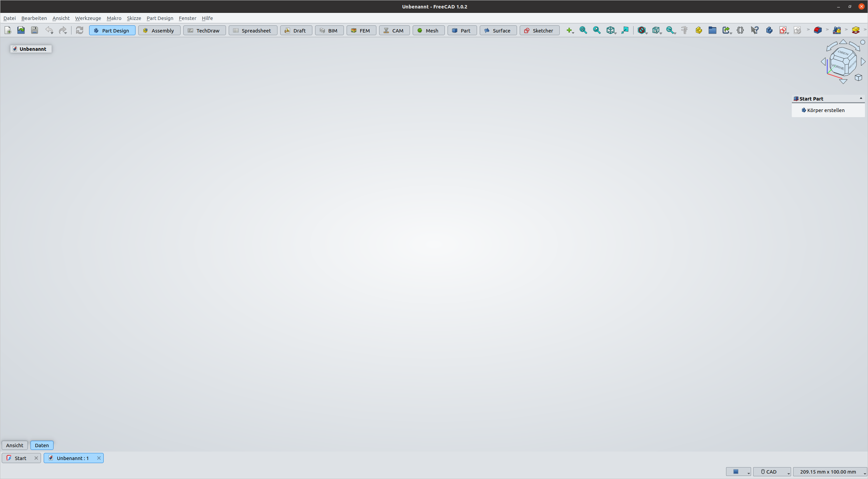
Task: Switch to the Start tab
Action: coord(20,458)
